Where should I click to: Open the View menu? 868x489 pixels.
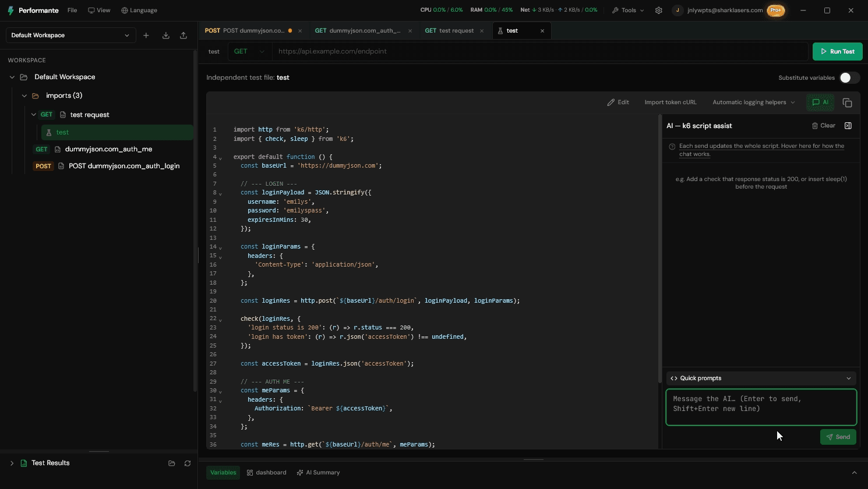[x=99, y=10]
